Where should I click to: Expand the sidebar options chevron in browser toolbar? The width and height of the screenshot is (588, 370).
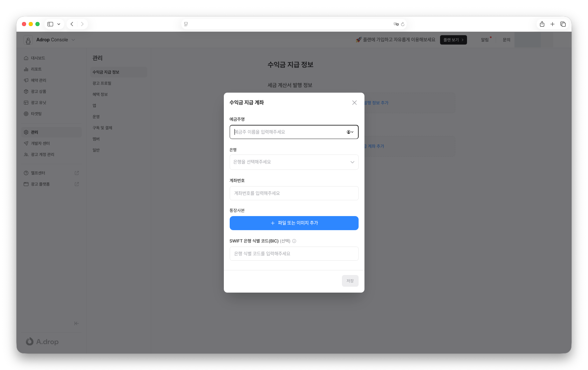(x=59, y=24)
